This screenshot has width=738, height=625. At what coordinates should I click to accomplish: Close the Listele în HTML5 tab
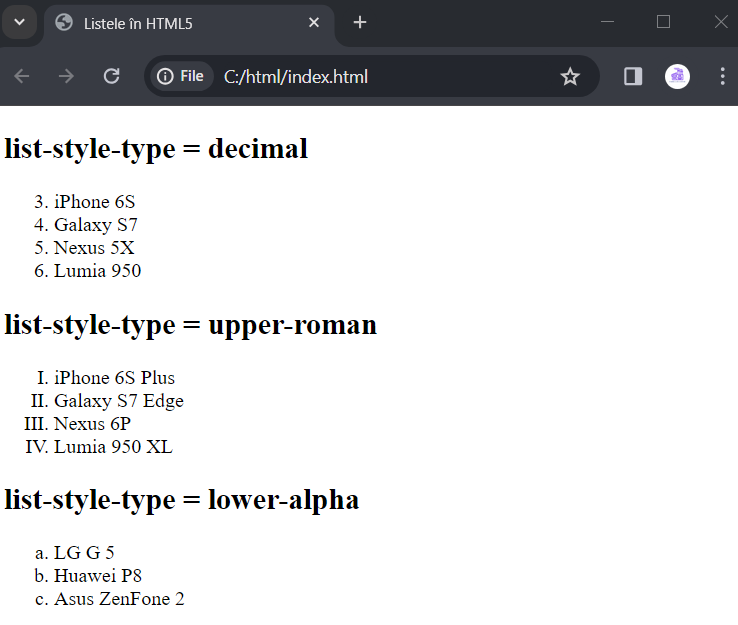pyautogui.click(x=314, y=22)
